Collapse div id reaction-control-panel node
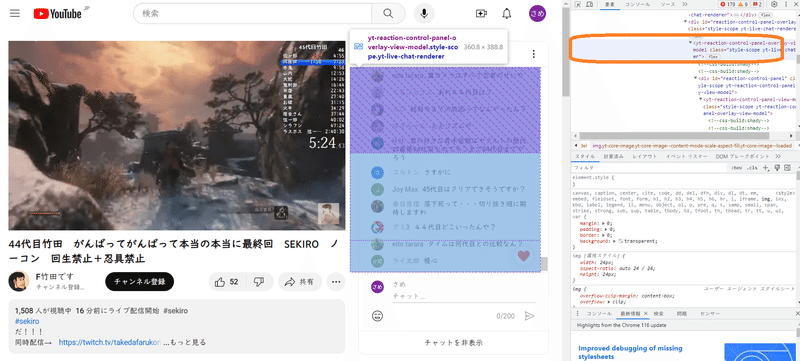The image size is (800, 361). 695,79
